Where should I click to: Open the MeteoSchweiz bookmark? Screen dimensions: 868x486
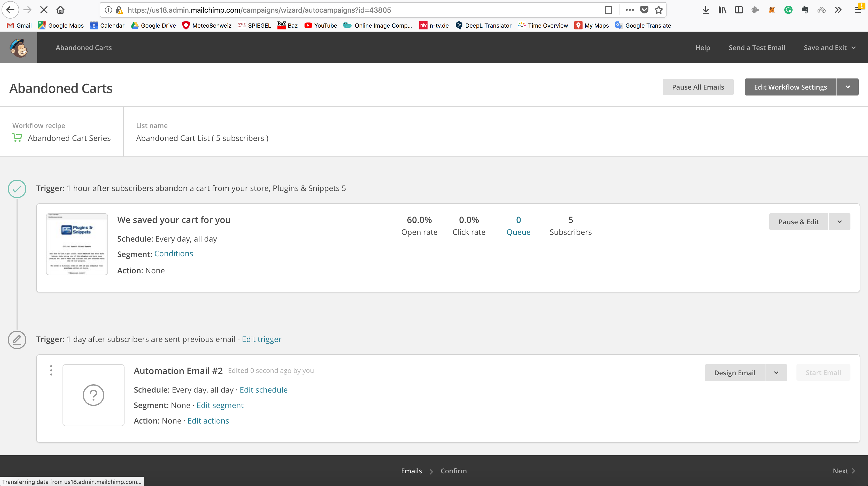click(x=207, y=25)
